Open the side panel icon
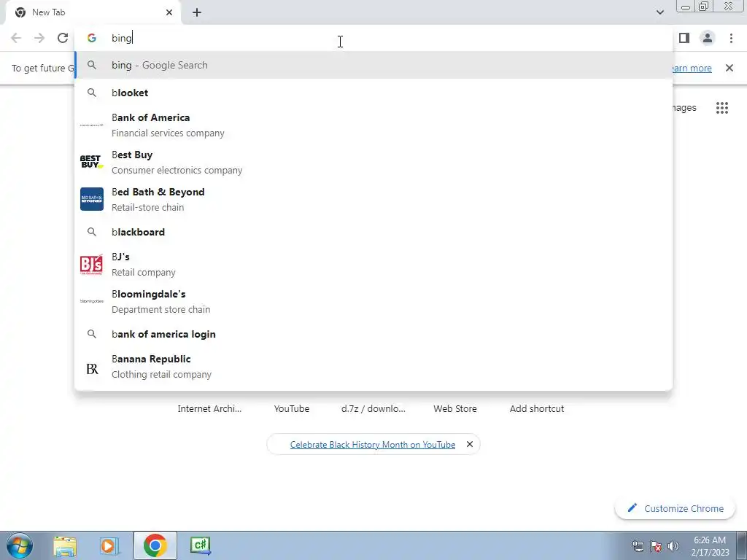Screen dimensions: 747x560 tap(684, 38)
